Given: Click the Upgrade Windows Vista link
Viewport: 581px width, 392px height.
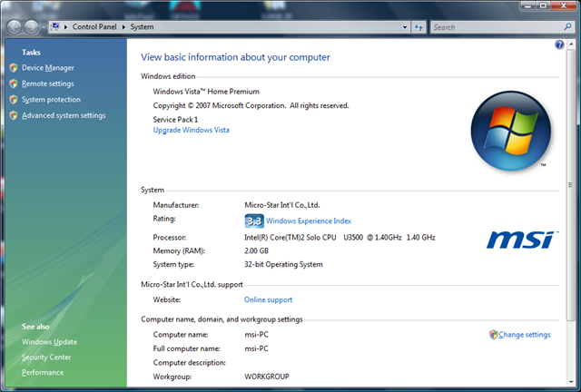Looking at the screenshot, I should click(x=191, y=130).
